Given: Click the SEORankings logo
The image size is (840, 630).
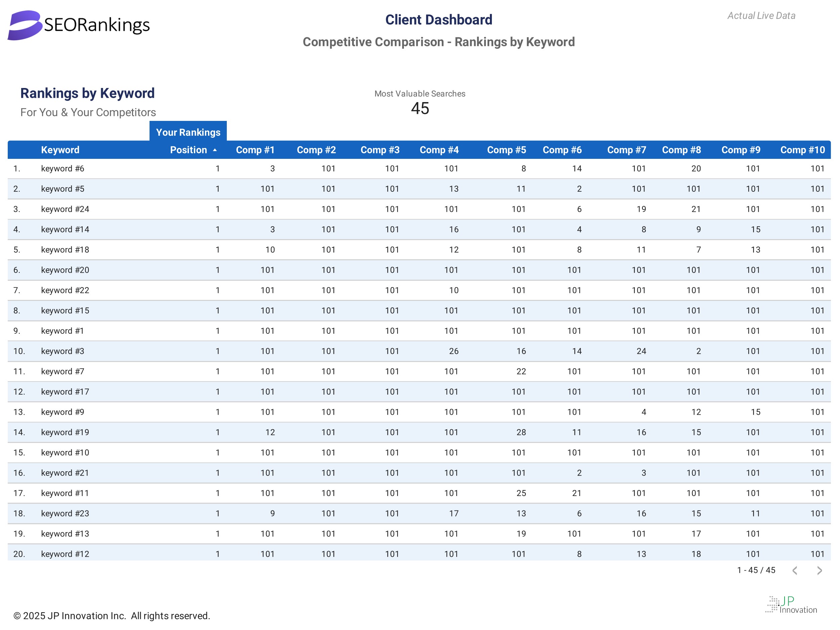Looking at the screenshot, I should pyautogui.click(x=79, y=25).
